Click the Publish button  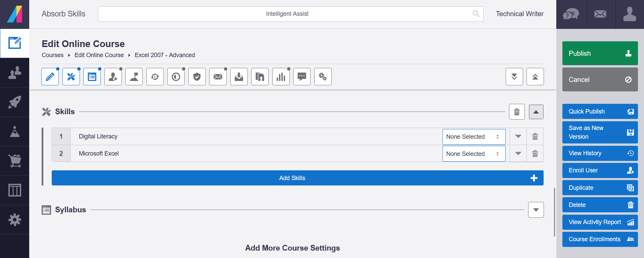[x=600, y=53]
